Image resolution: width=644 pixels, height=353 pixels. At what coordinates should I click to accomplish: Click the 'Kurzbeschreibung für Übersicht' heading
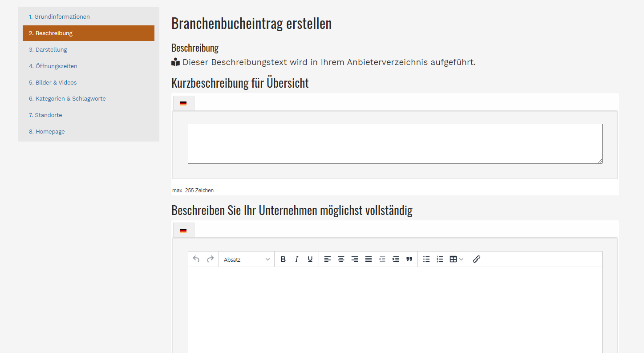tap(240, 83)
